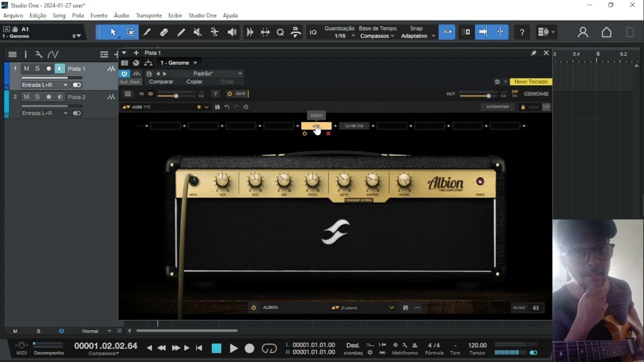Select the Eraser tool
This screenshot has height=362, width=644.
click(164, 32)
